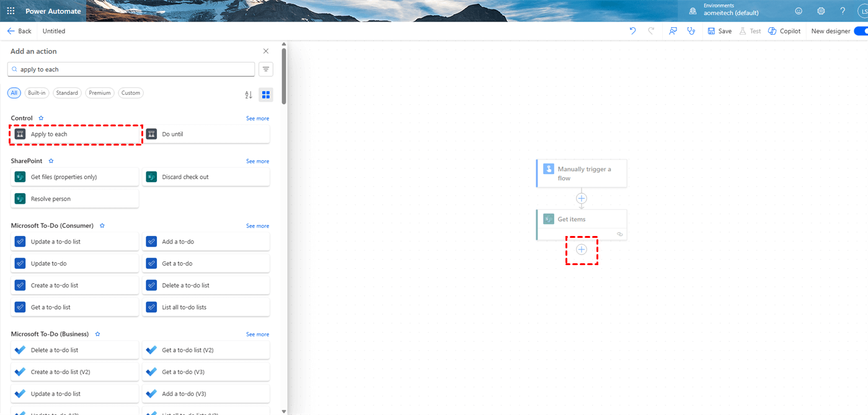Open the app launcher waffle icon
The height and width of the screenshot is (415, 868).
click(11, 11)
